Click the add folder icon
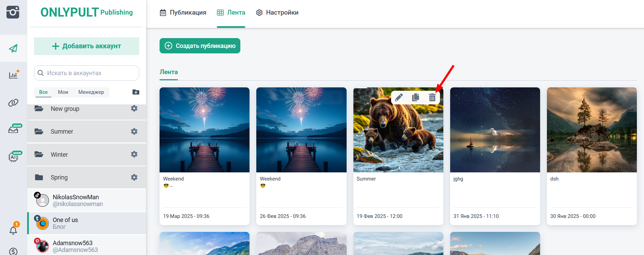Image resolution: width=644 pixels, height=255 pixels. [136, 92]
